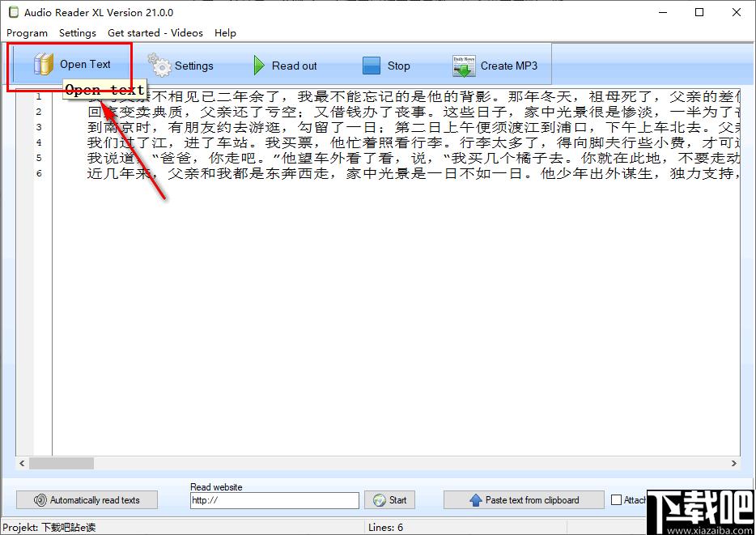Click the Start button beside the URL field
756x535 pixels.
click(389, 500)
